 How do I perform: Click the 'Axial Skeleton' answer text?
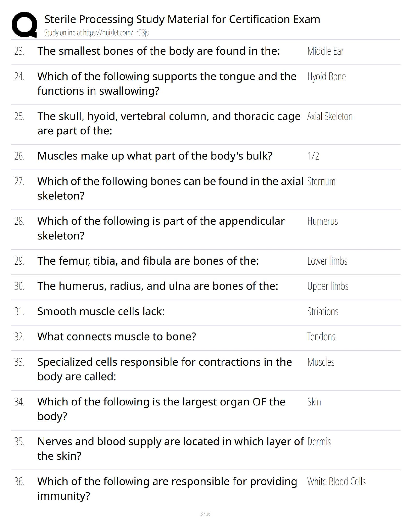pyautogui.click(x=330, y=117)
